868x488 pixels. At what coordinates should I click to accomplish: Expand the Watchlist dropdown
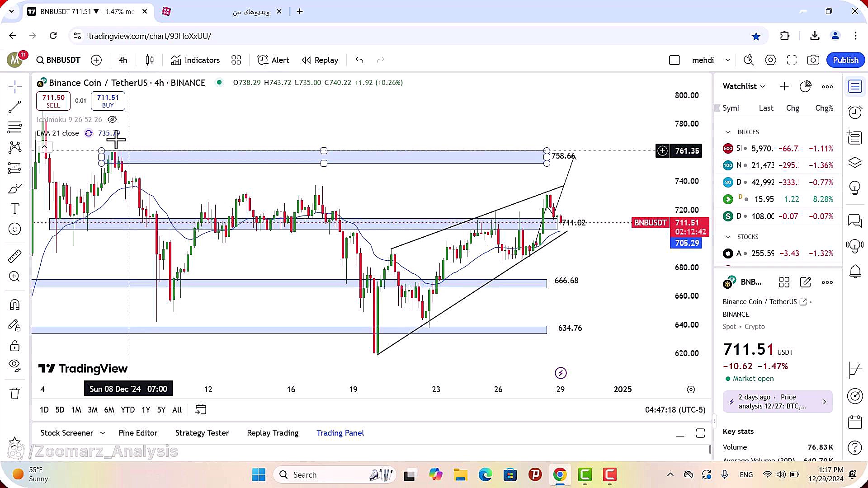744,86
